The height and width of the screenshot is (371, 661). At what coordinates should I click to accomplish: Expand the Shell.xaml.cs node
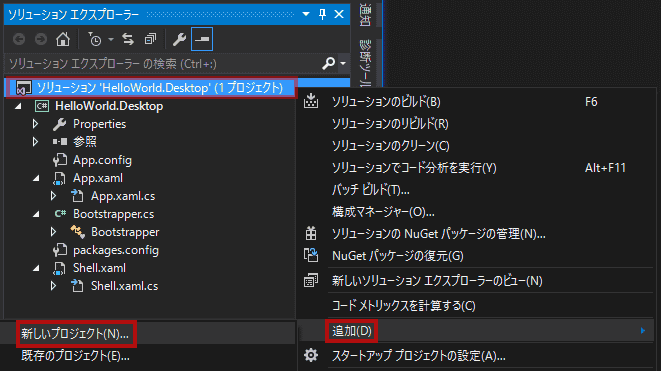pos(54,286)
